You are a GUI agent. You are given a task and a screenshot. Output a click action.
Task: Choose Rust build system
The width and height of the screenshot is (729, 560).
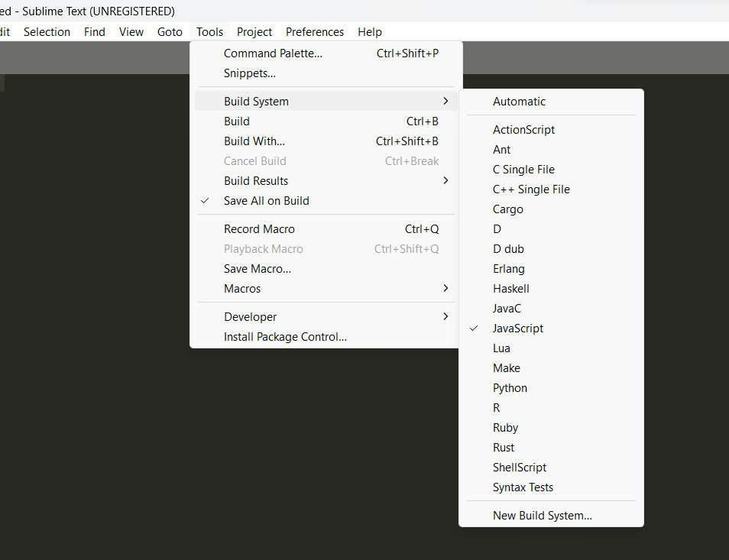[x=551, y=448]
